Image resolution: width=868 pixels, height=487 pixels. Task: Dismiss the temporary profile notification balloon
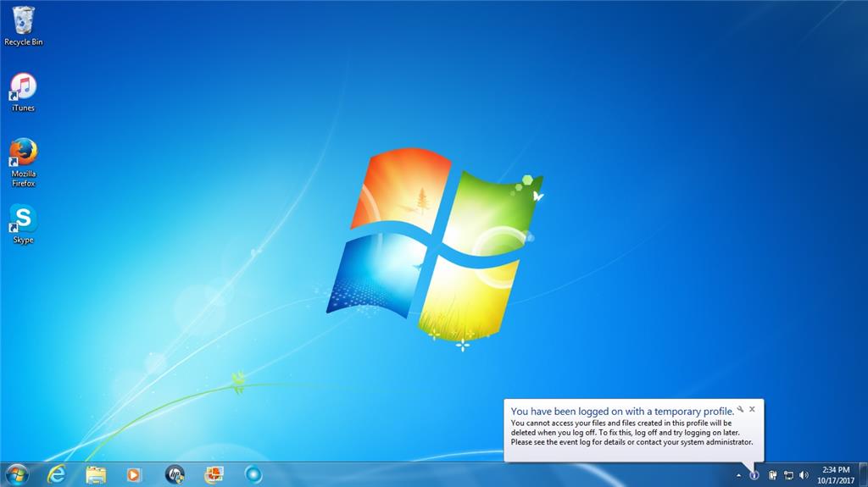click(753, 409)
